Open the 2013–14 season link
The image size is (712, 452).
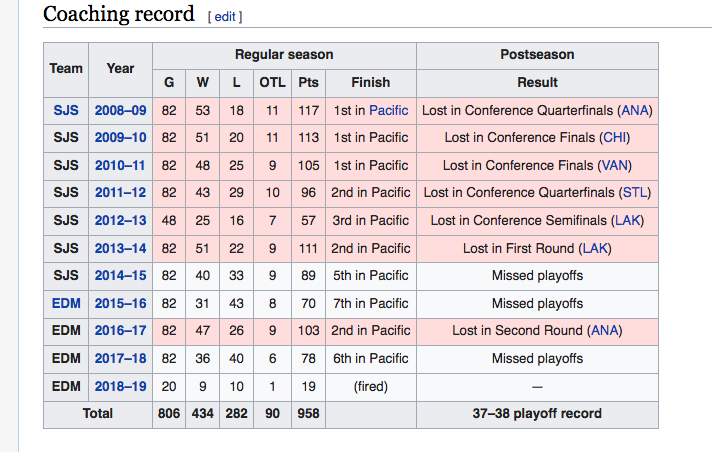coord(120,248)
